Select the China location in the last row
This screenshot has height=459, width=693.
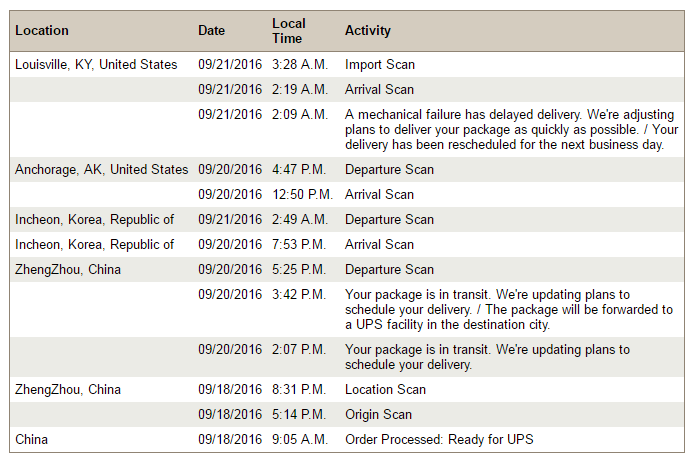(x=31, y=440)
